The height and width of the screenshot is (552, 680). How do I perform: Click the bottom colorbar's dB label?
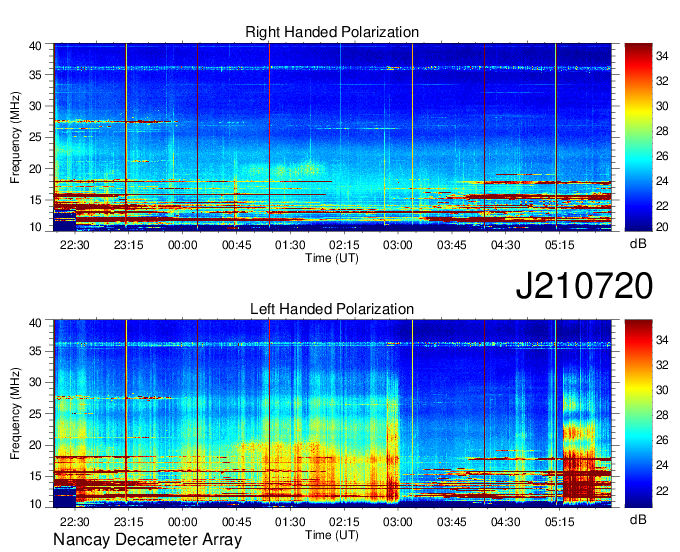(638, 519)
